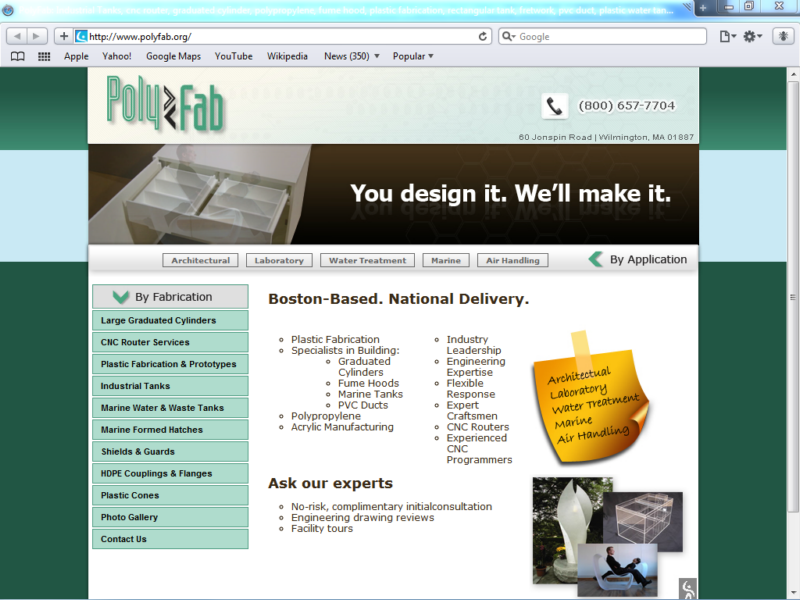Viewport: 800px width, 600px height.
Task: Go forward with the browser forward arrow
Action: [x=37, y=36]
